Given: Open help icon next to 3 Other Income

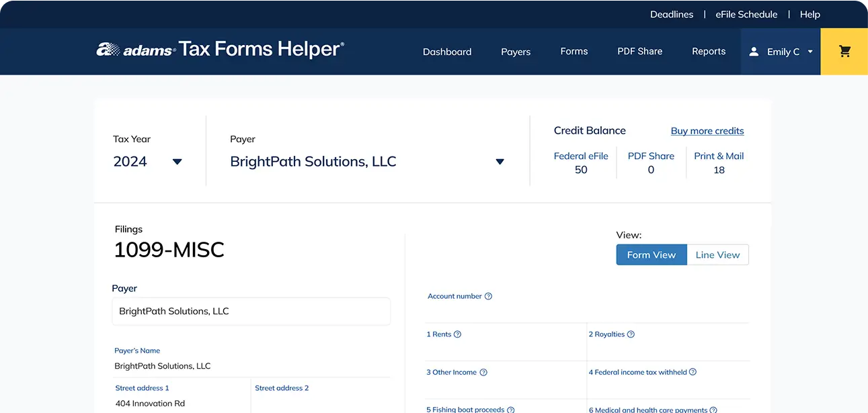Looking at the screenshot, I should click(x=483, y=373).
